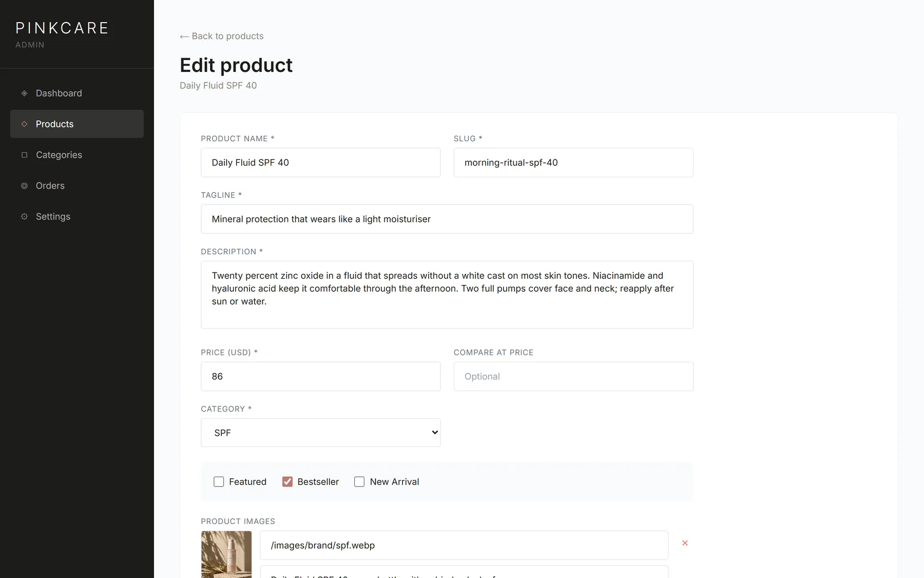Screen dimensions: 924x578
Task: Focus the Product Name input field
Action: (x=321, y=162)
